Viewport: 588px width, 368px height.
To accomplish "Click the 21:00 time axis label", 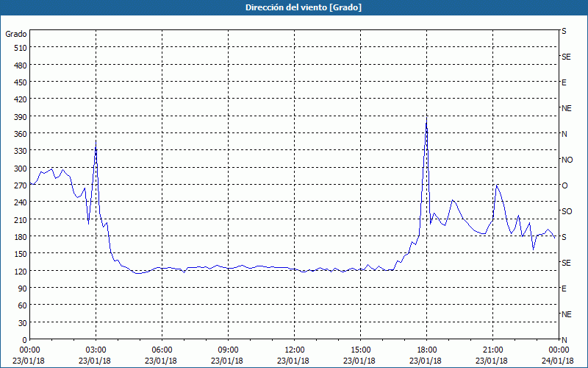I will (x=492, y=350).
